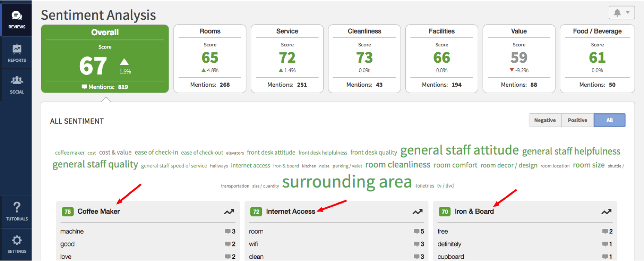
Task: Click the Iron & Board trend icon
Action: point(606,212)
